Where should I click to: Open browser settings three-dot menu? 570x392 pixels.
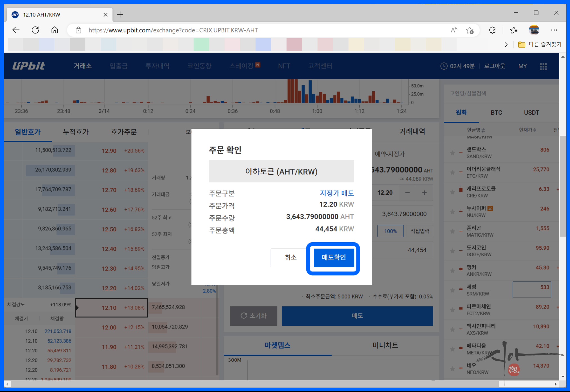point(554,30)
